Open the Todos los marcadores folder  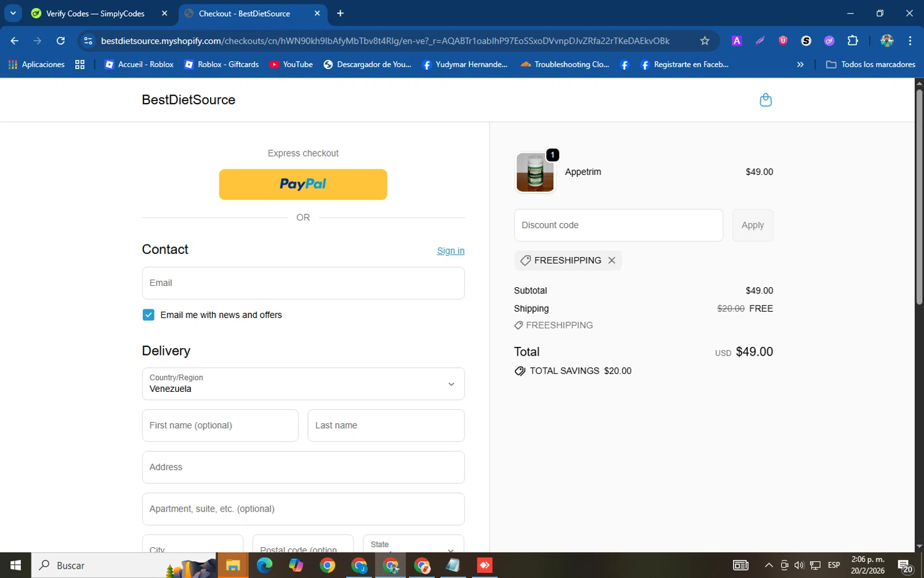pos(870,64)
